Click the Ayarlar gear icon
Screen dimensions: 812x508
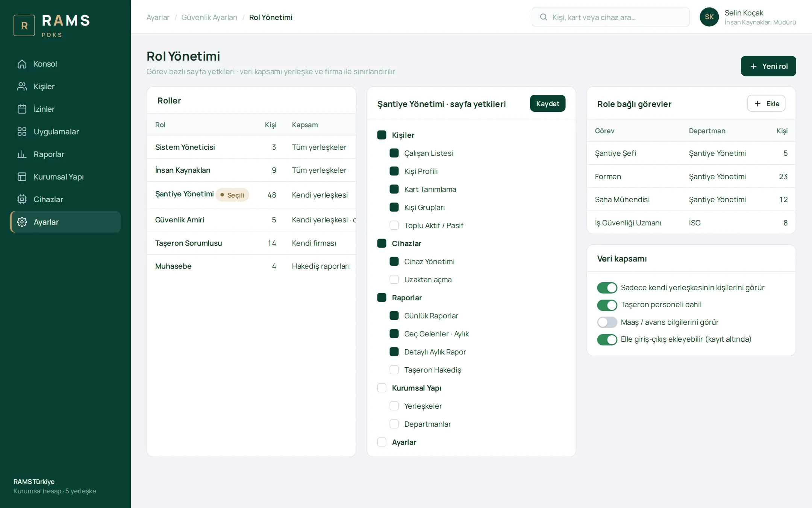[x=22, y=222]
